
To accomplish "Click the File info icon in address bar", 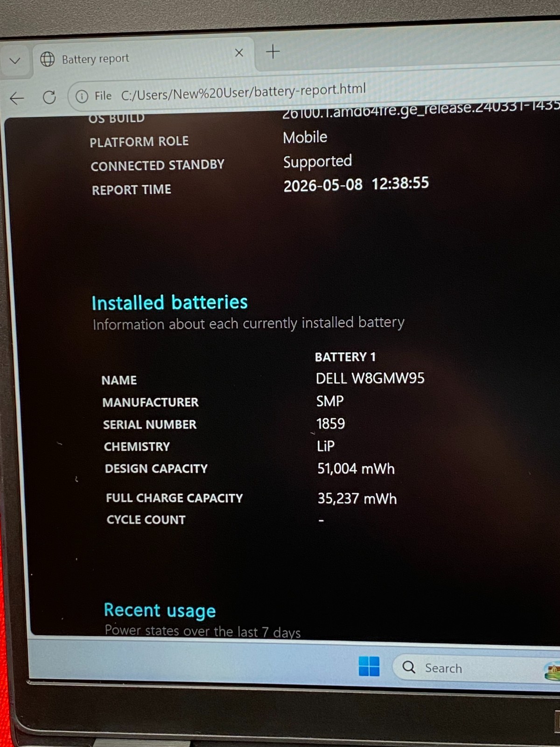I will point(82,96).
